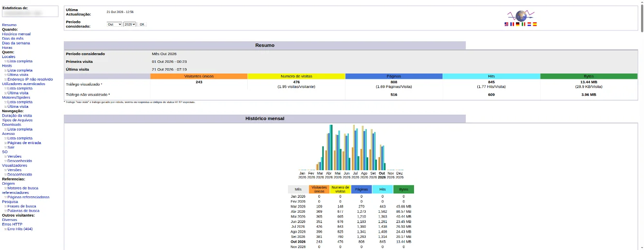Click the yellow Numero de visitas summary header
The width and height of the screenshot is (644, 250).
click(x=296, y=76)
